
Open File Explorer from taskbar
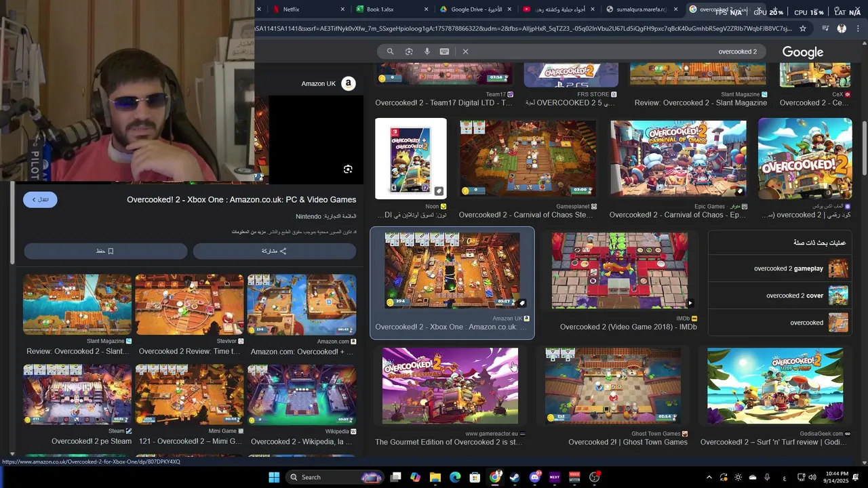click(x=435, y=477)
